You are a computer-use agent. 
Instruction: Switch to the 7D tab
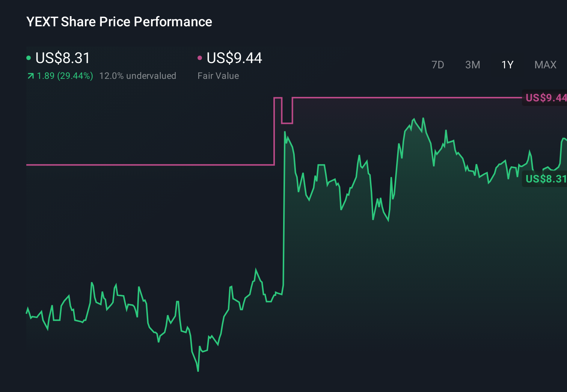[x=438, y=65]
